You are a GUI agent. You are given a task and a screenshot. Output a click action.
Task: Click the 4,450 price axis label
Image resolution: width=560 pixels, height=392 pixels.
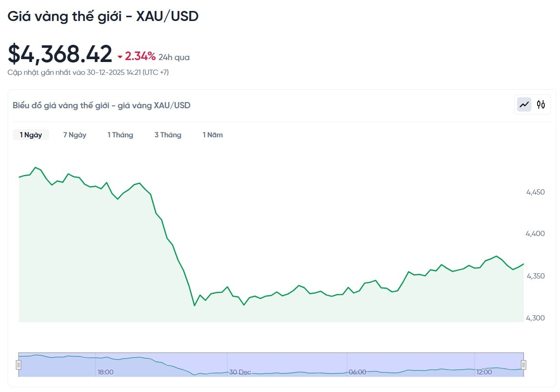click(x=535, y=192)
